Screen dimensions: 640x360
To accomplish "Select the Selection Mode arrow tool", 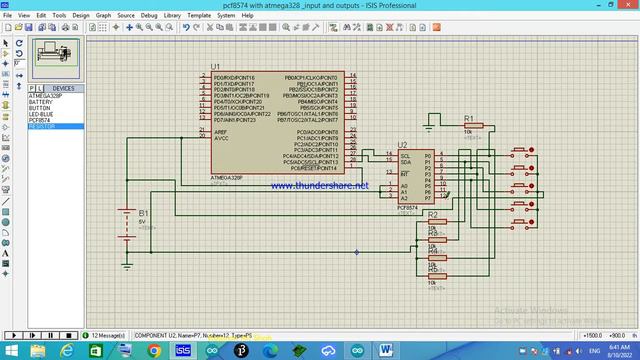I will 5,43.
